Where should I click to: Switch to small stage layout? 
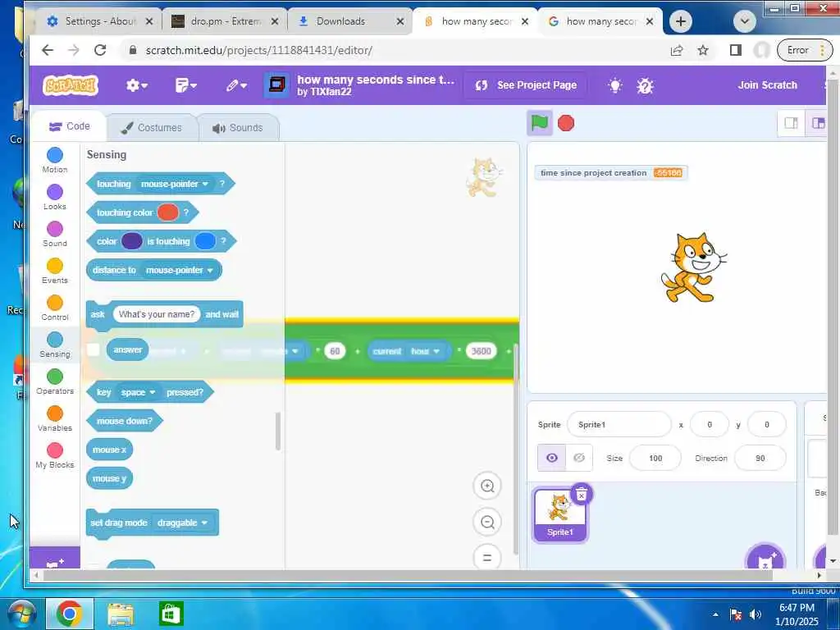click(791, 123)
